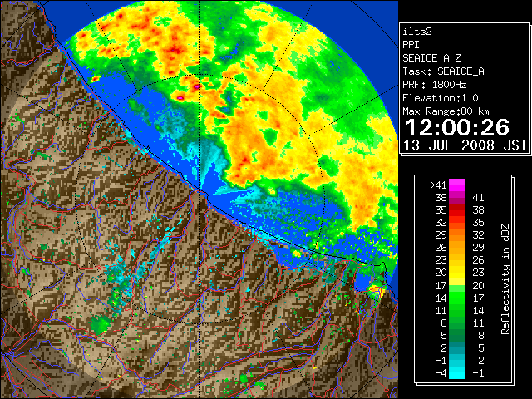This screenshot has width=532, height=399.
Task: Click the 'ilts2' radar site label
Action: (417, 32)
